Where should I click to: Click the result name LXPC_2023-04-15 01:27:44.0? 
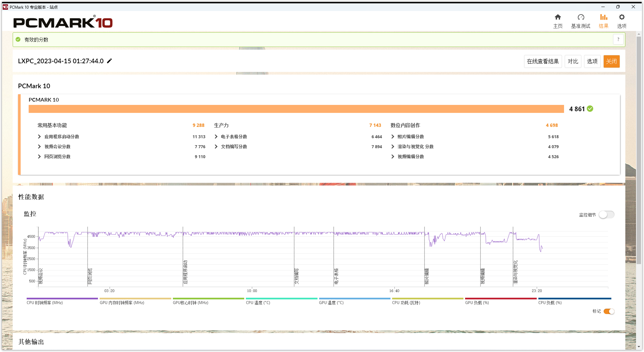tap(61, 61)
